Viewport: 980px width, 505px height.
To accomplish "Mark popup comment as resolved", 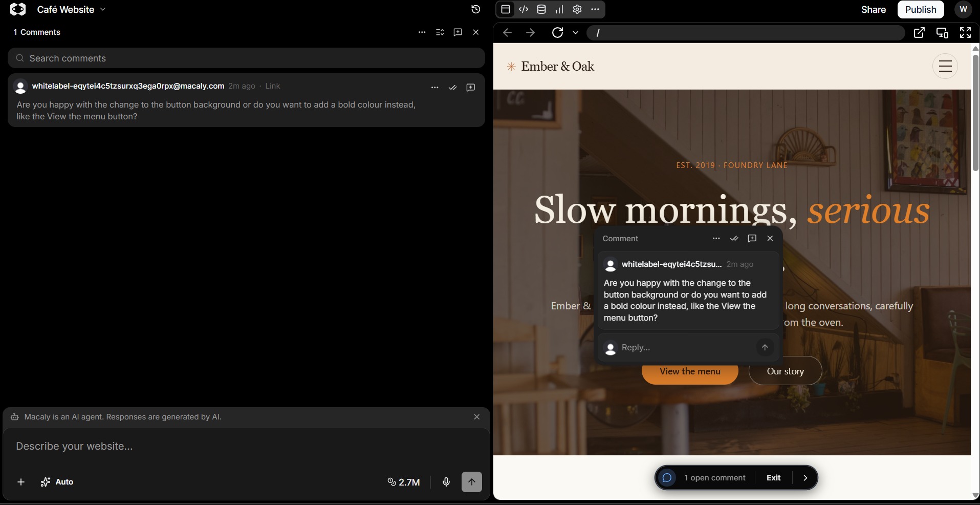I will pyautogui.click(x=734, y=238).
